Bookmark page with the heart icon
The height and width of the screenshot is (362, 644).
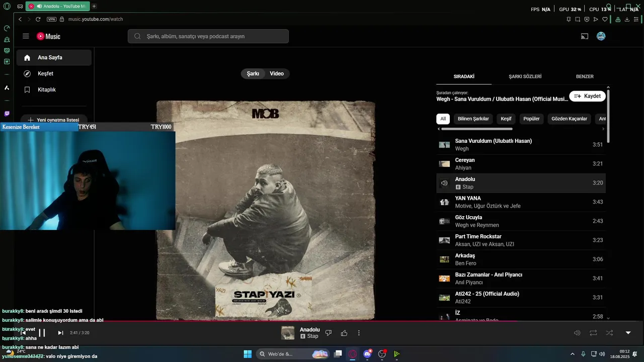605,19
